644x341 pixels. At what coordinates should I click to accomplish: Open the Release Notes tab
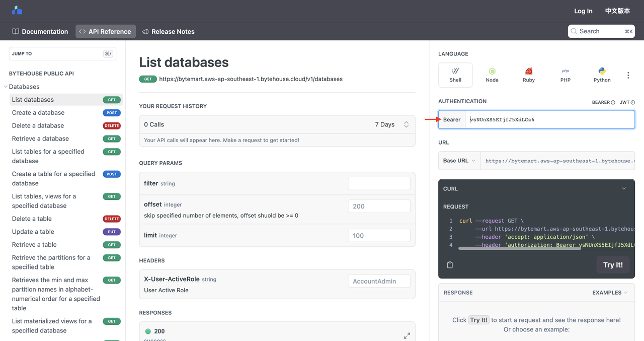coord(169,31)
